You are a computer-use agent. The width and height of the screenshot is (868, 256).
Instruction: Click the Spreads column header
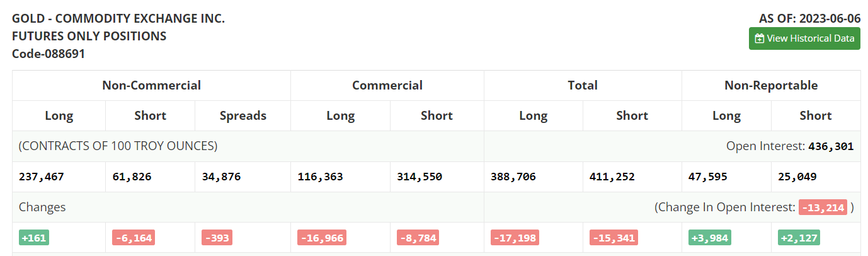tap(243, 115)
